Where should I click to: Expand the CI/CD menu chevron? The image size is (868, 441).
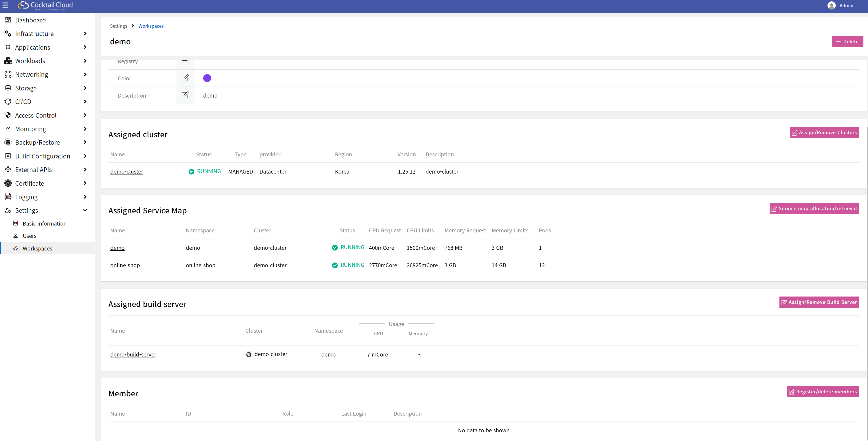tap(85, 101)
